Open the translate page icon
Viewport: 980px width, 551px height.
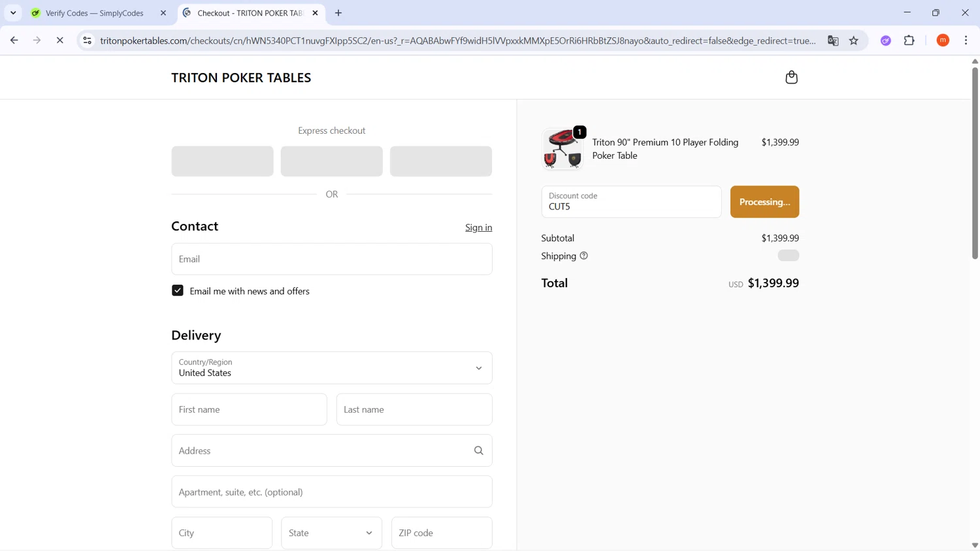pos(833,40)
